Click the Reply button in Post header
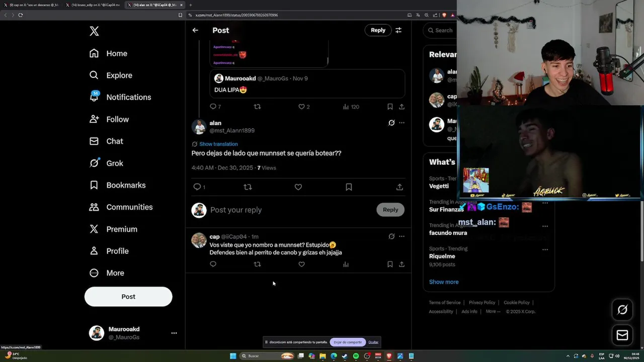644x362 pixels. point(378,30)
